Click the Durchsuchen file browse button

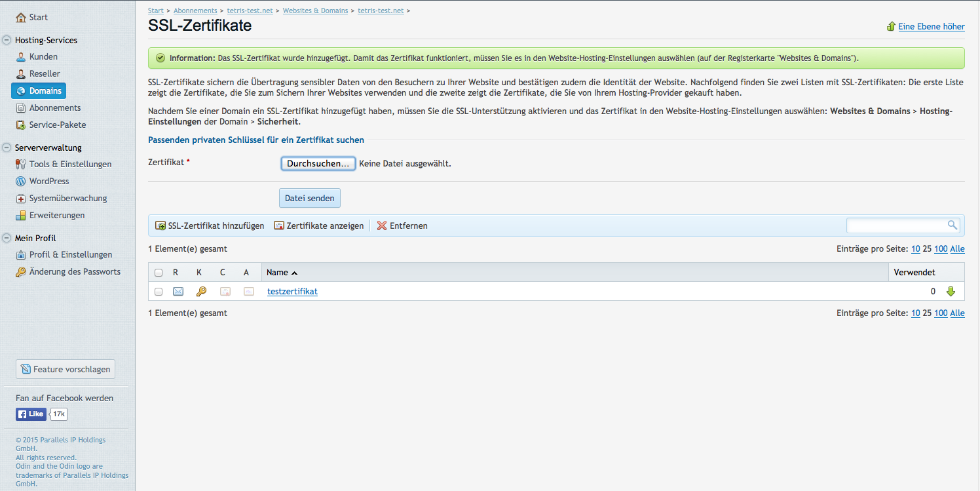(x=318, y=164)
